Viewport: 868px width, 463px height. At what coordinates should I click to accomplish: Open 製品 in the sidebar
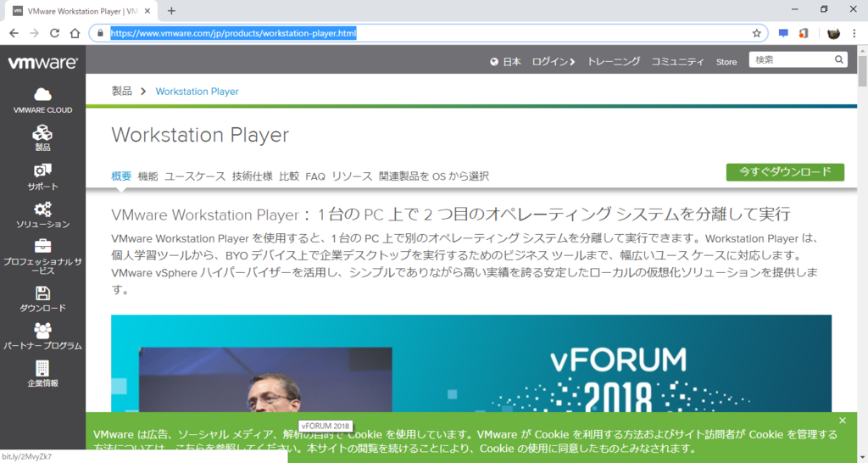42,138
